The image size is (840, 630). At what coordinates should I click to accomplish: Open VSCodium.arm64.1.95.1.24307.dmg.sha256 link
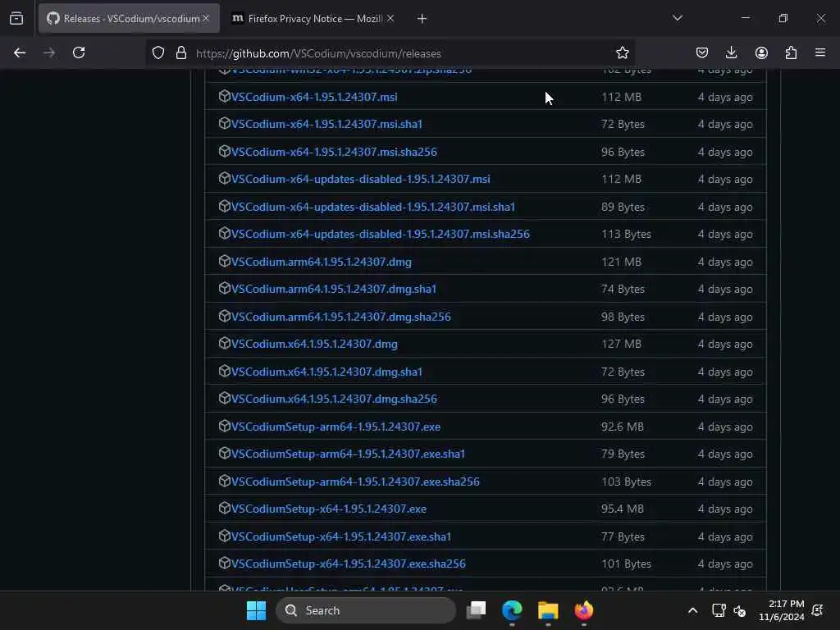click(340, 317)
